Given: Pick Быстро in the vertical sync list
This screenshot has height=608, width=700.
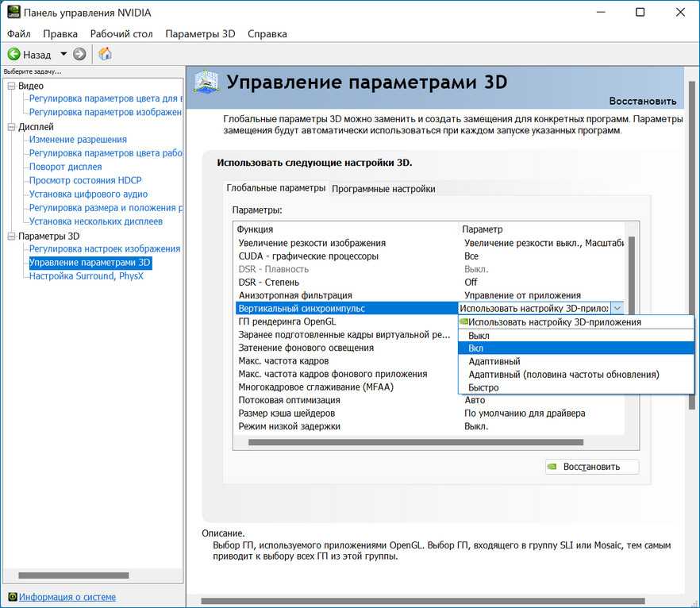Looking at the screenshot, I should pos(484,387).
